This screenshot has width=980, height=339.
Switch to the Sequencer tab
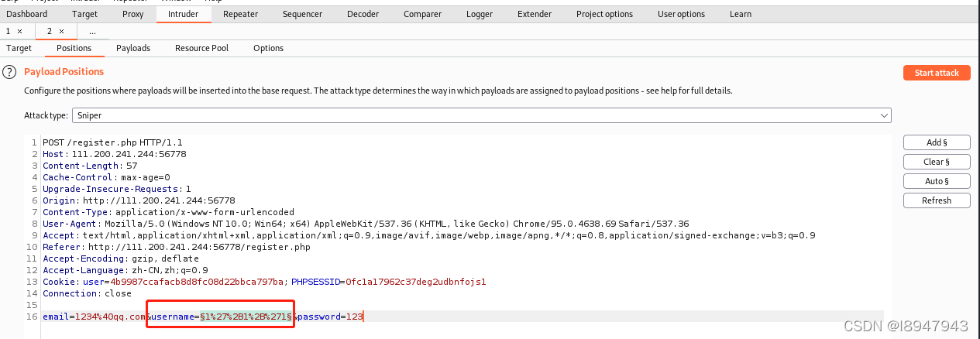(x=302, y=14)
